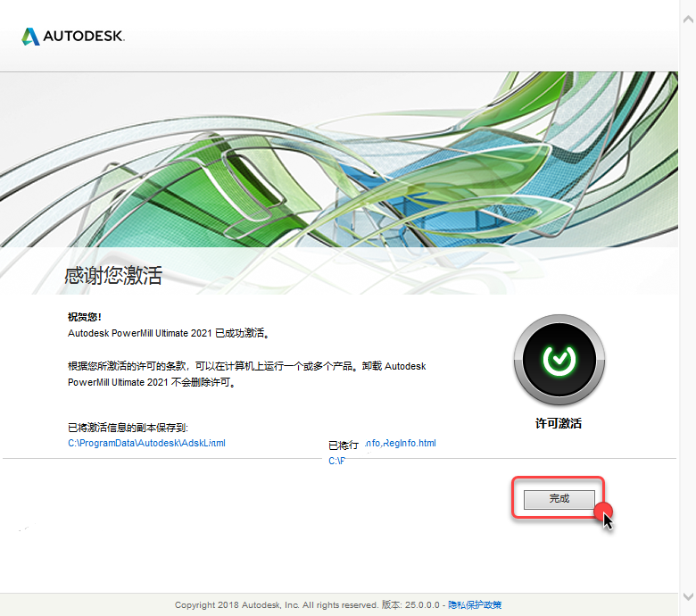The image size is (696, 616).
Task: Click the 'PowerMill Ultimate 2021 已成功激活' line
Action: click(169, 333)
